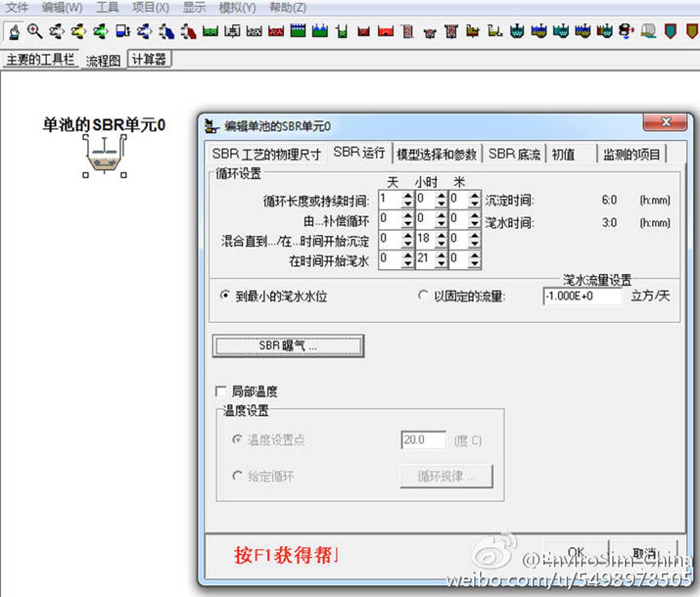The image size is (700, 597).
Task: Select 以固定的流量 radio option
Action: (x=423, y=295)
